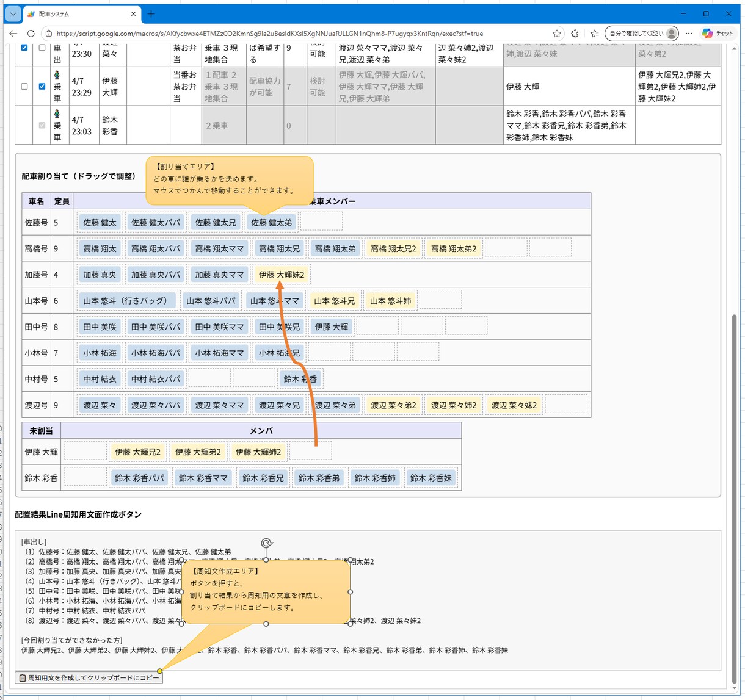
Task: Open a new browser tab
Action: pyautogui.click(x=151, y=13)
